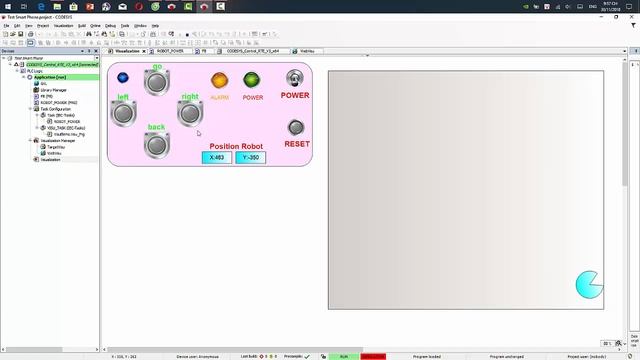Open the Windows Start menu
This screenshot has width=640, height=360.
[8, 7]
